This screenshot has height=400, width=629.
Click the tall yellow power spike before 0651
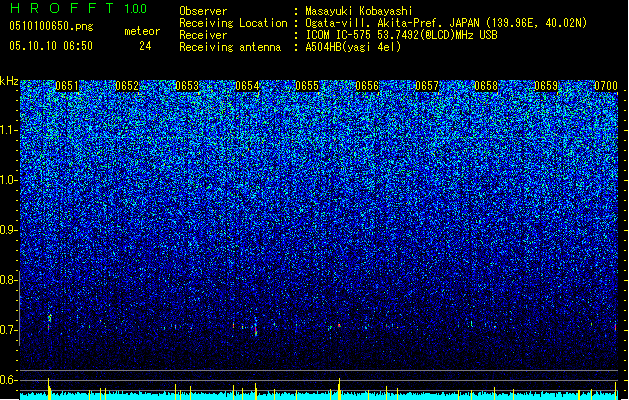[x=49, y=388]
